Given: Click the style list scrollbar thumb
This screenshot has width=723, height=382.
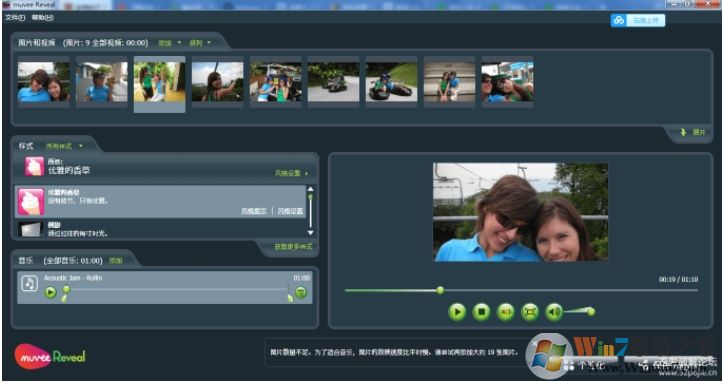Looking at the screenshot, I should coord(311,197).
